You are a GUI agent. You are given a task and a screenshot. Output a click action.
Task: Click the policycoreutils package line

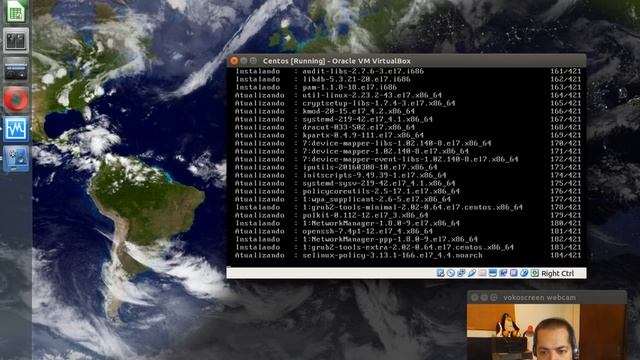407,191
